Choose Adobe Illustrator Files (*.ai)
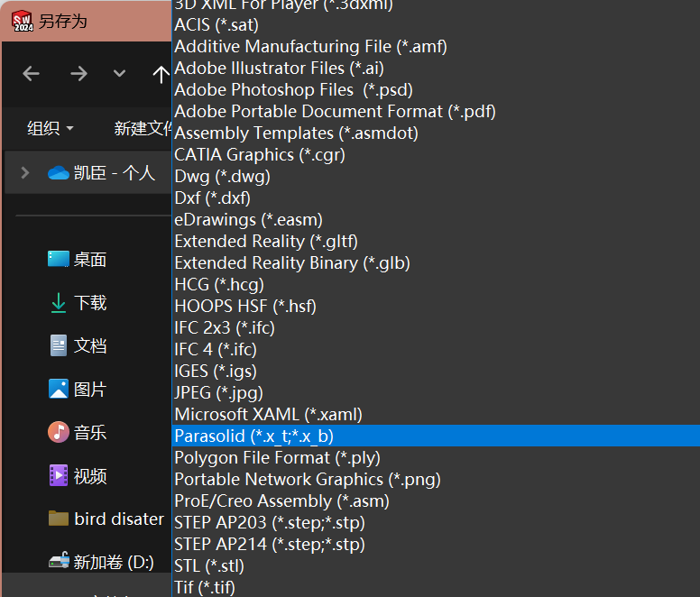 436,68
